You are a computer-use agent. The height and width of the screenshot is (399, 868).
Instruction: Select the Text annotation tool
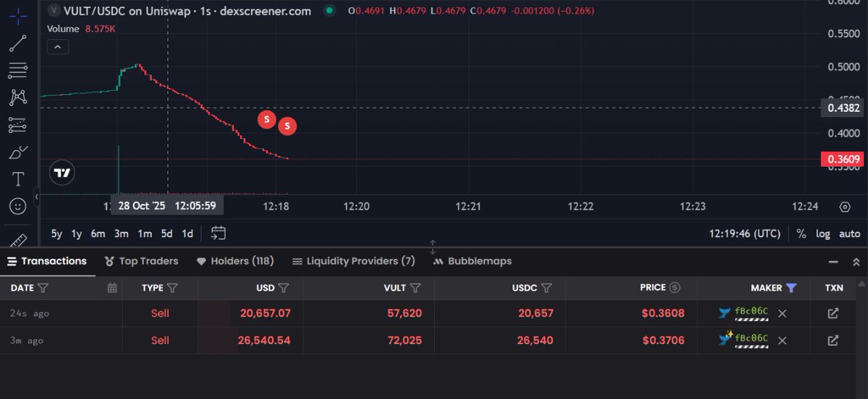click(18, 179)
